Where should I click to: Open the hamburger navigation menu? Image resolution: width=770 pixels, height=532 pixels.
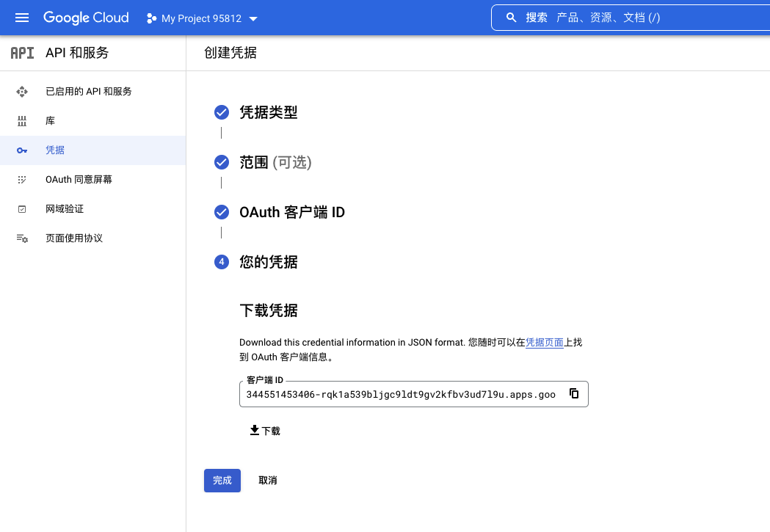pos(22,18)
